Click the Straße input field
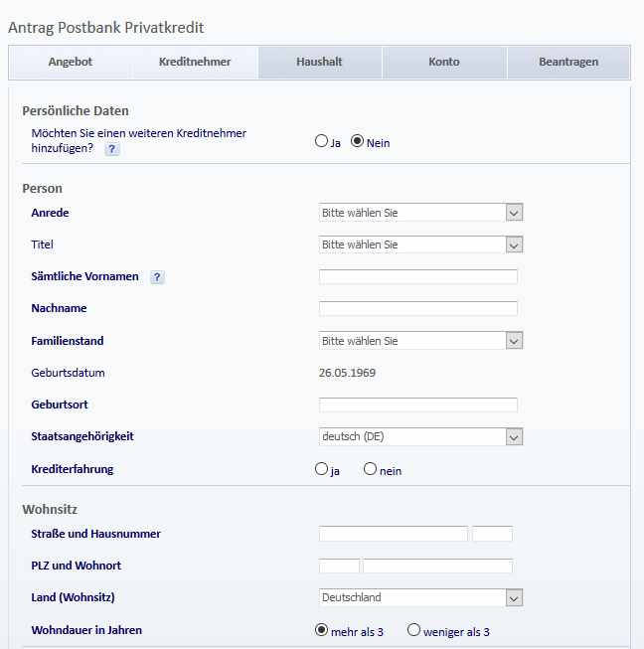644x649 pixels. click(x=394, y=534)
